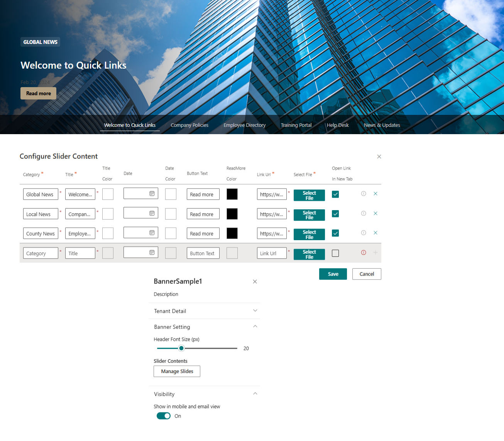This screenshot has width=504, height=441.
Task: Check the In New Tab box on the empty row
Action: click(x=335, y=253)
